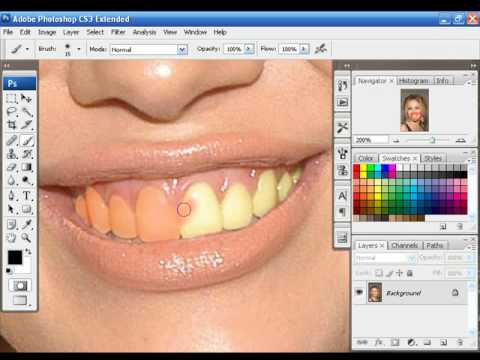Image resolution: width=480 pixels, height=360 pixels.
Task: Switch to the Paths tab
Action: (435, 246)
